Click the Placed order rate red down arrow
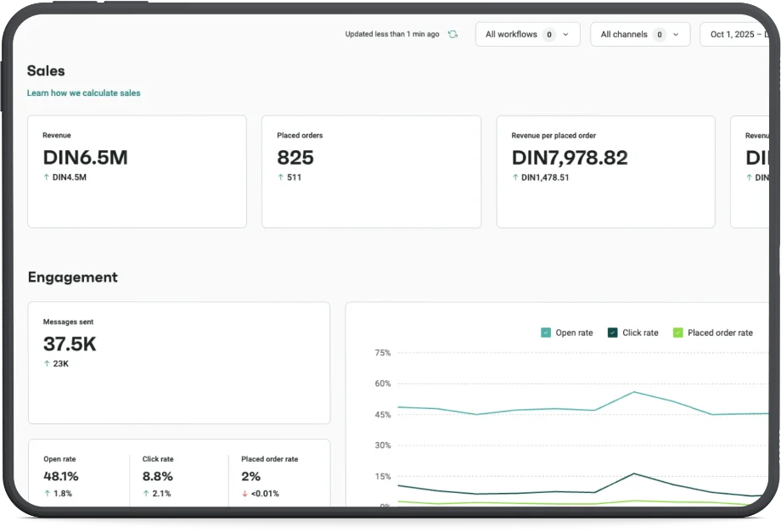 (244, 494)
